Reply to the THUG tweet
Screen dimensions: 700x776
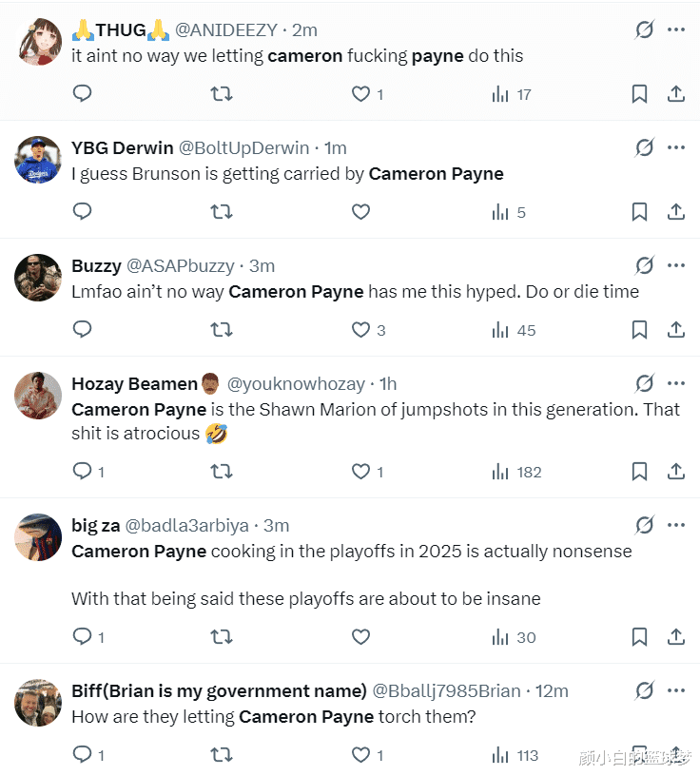coord(82,93)
